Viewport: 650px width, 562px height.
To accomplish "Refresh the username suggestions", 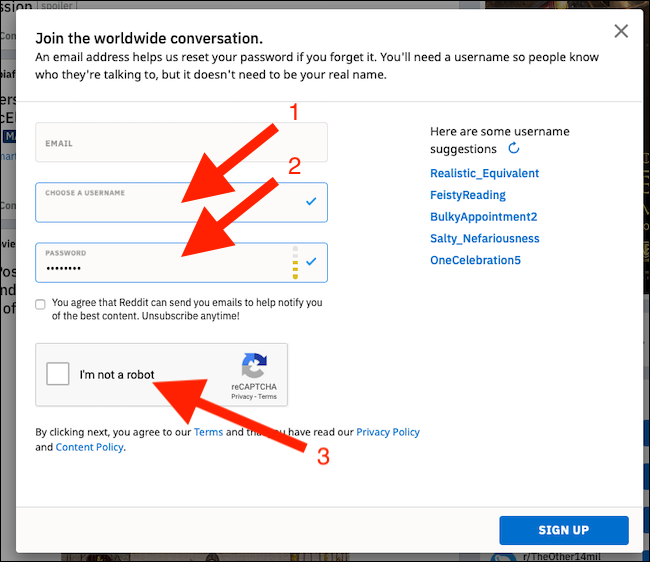I will [514, 148].
